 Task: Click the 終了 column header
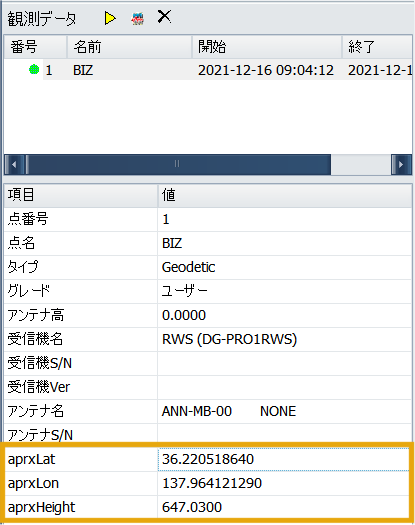(377, 47)
